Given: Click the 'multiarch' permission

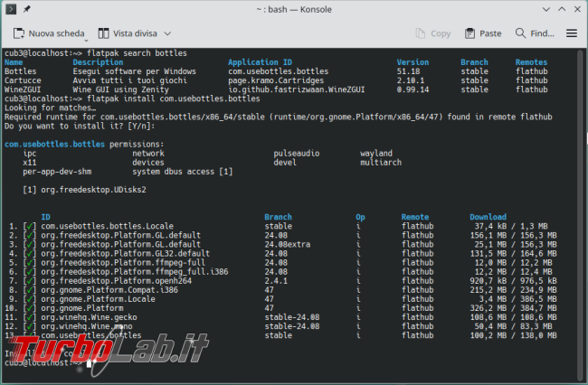Looking at the screenshot, I should [x=381, y=163].
